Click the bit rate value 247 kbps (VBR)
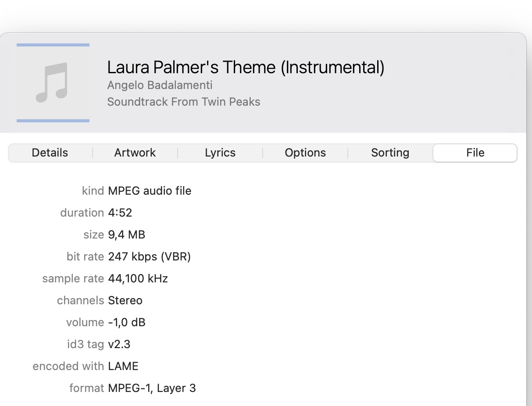The height and width of the screenshot is (406, 532). (150, 256)
